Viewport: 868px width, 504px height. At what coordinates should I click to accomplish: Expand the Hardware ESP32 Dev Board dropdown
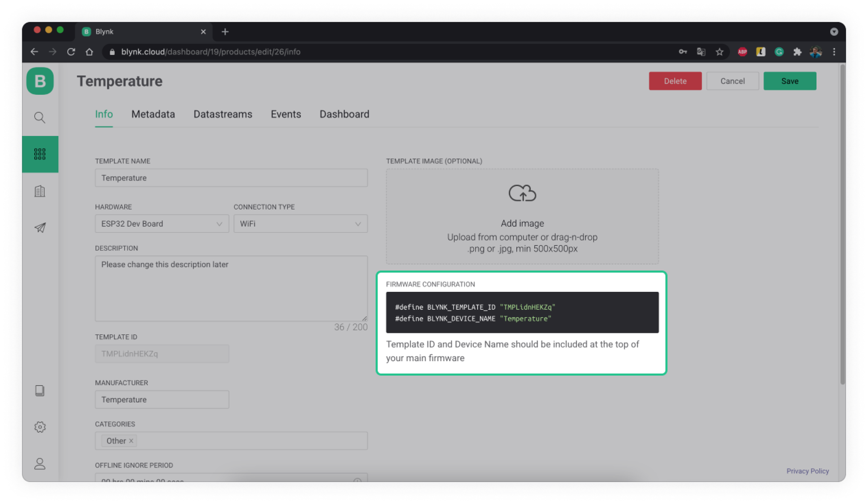tap(162, 224)
